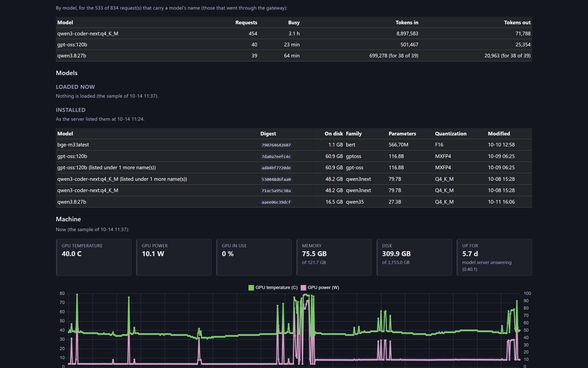Click the Modified column header
The image size is (588, 368).
pos(499,134)
